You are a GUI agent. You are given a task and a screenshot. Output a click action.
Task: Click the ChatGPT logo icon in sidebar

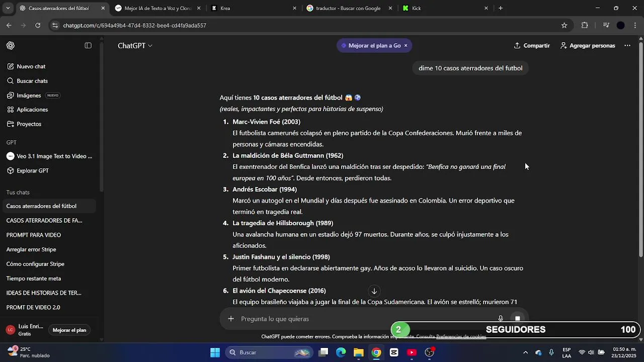tap(11, 46)
